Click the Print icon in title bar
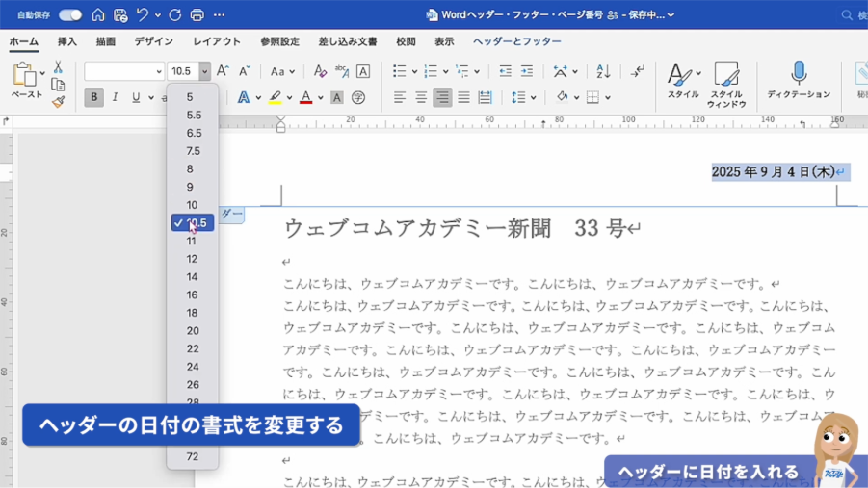Image resolution: width=868 pixels, height=488 pixels. point(197,14)
